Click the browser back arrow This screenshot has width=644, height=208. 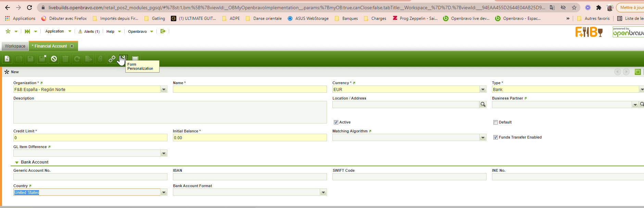(x=8, y=7)
